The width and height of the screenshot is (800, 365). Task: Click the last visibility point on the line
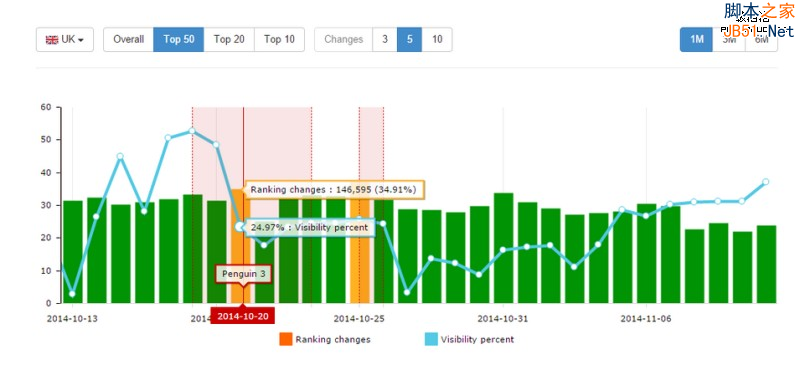[765, 182]
